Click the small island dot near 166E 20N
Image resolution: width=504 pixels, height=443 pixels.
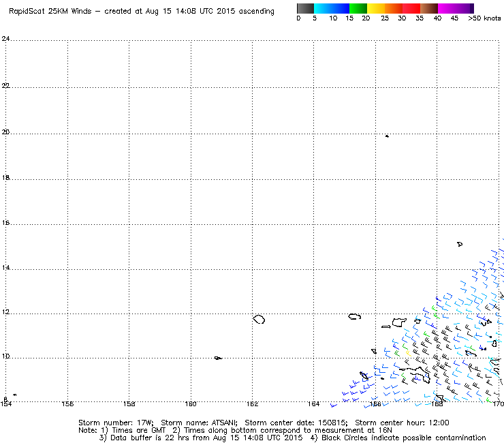(387, 136)
